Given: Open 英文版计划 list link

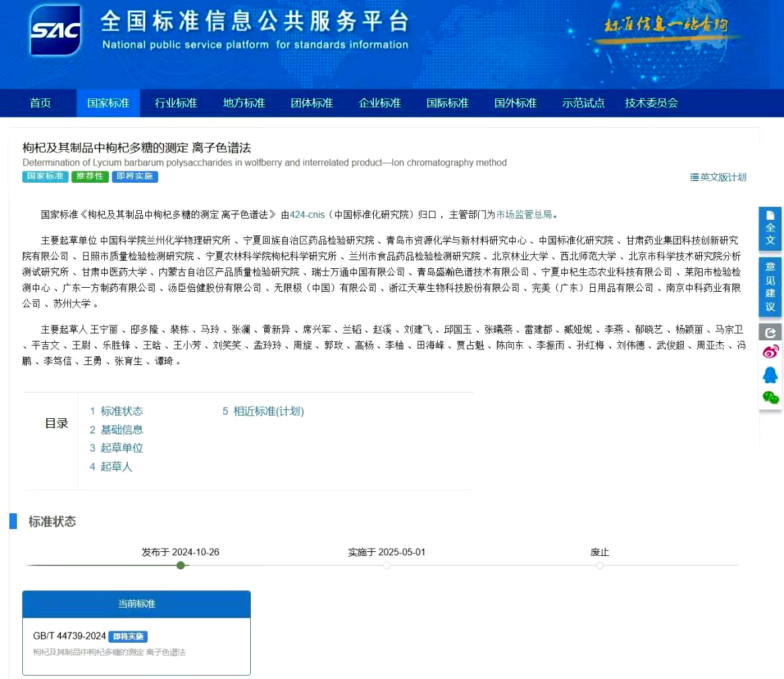Looking at the screenshot, I should (x=718, y=177).
